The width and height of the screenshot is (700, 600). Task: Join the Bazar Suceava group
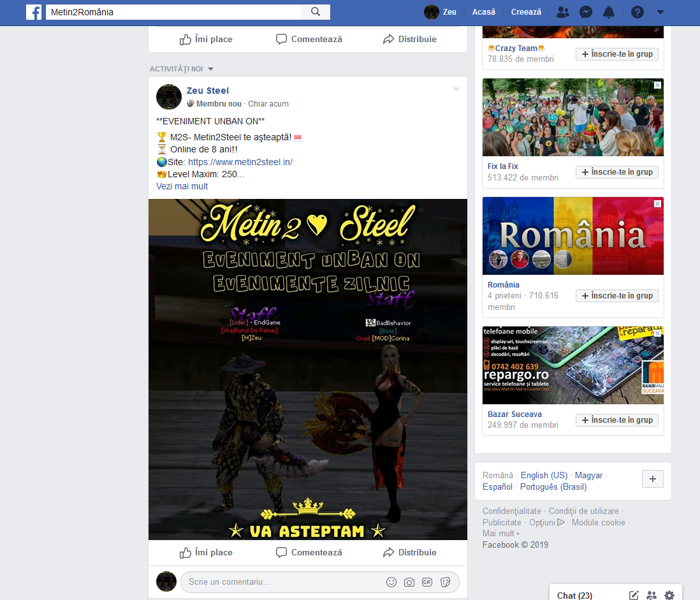click(617, 420)
